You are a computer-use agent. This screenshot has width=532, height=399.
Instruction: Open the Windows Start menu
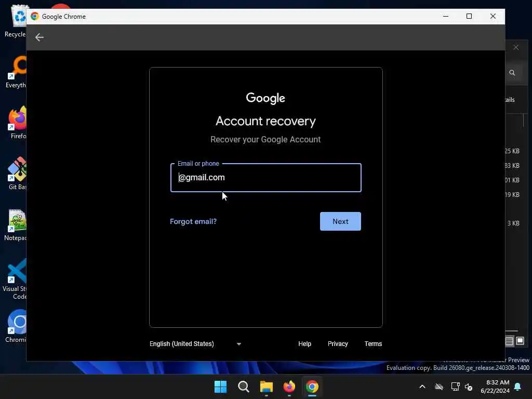tap(220, 387)
